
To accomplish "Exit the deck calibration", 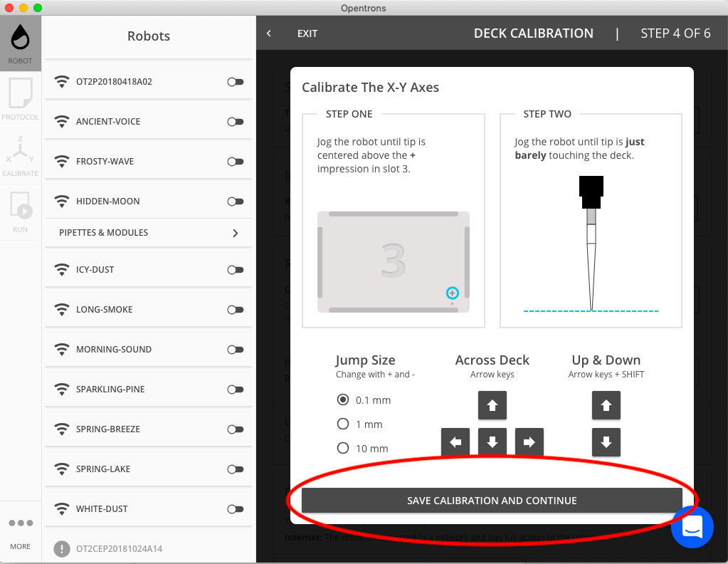I will click(x=307, y=33).
